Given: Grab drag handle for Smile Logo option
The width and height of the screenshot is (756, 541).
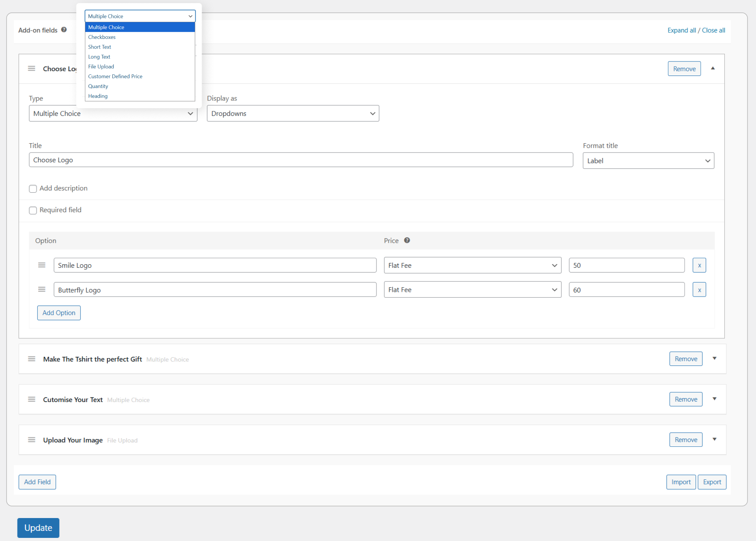Looking at the screenshot, I should click(42, 265).
